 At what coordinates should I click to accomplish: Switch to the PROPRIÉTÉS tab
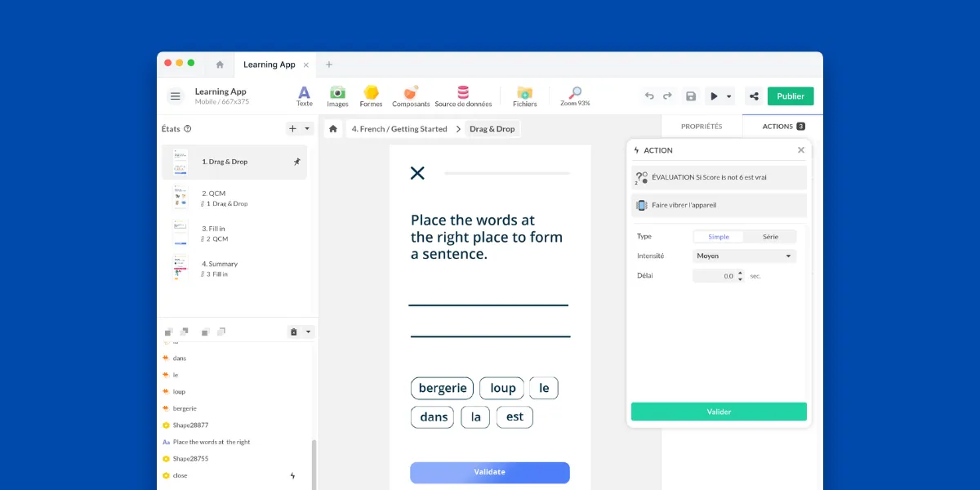(702, 127)
